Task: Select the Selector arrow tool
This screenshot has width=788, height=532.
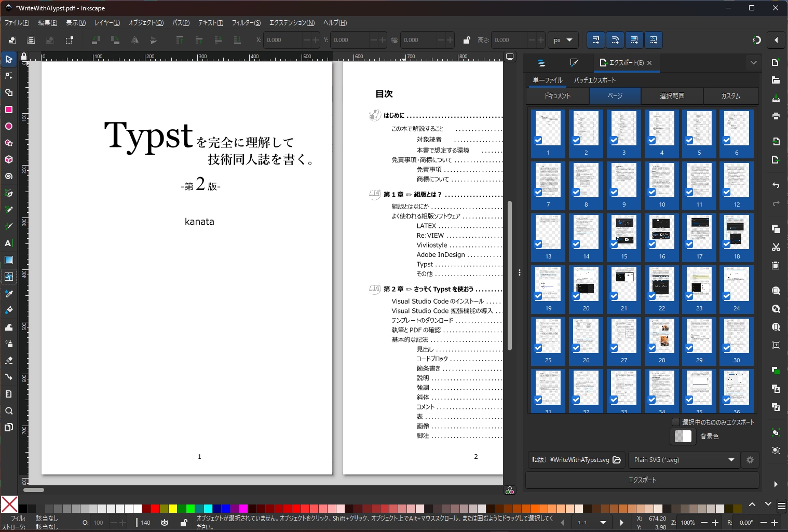Action: point(9,59)
